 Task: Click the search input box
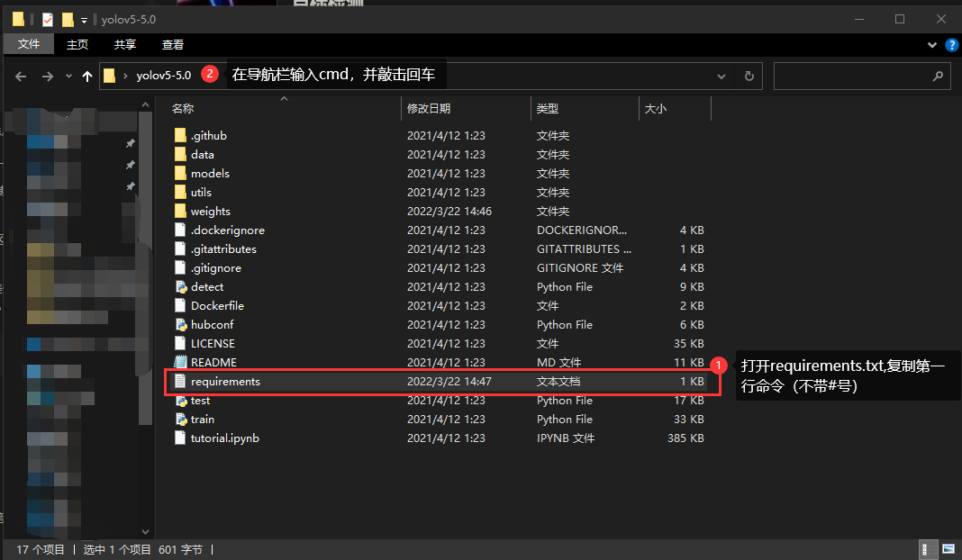click(x=862, y=76)
